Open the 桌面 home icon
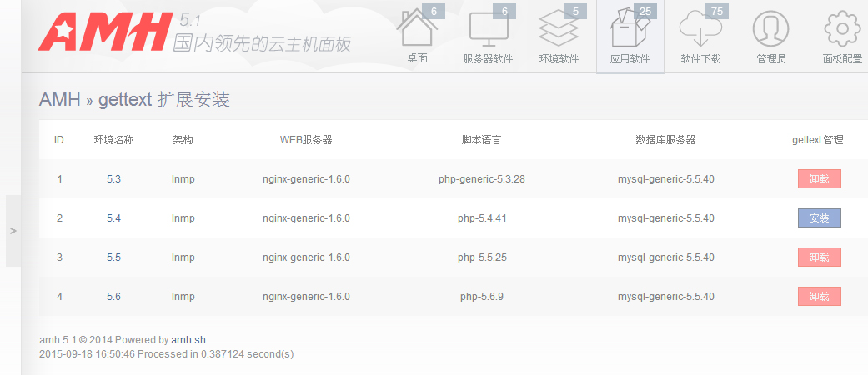 (417, 33)
